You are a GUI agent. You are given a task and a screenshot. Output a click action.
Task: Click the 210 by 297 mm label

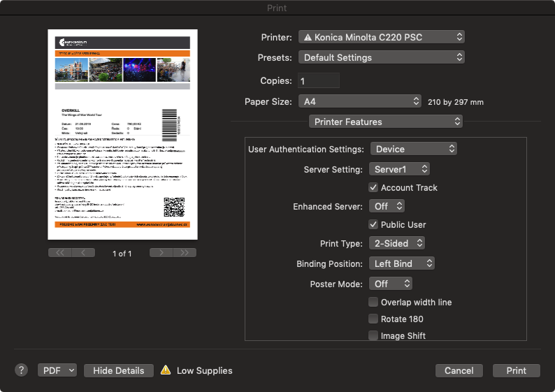456,102
